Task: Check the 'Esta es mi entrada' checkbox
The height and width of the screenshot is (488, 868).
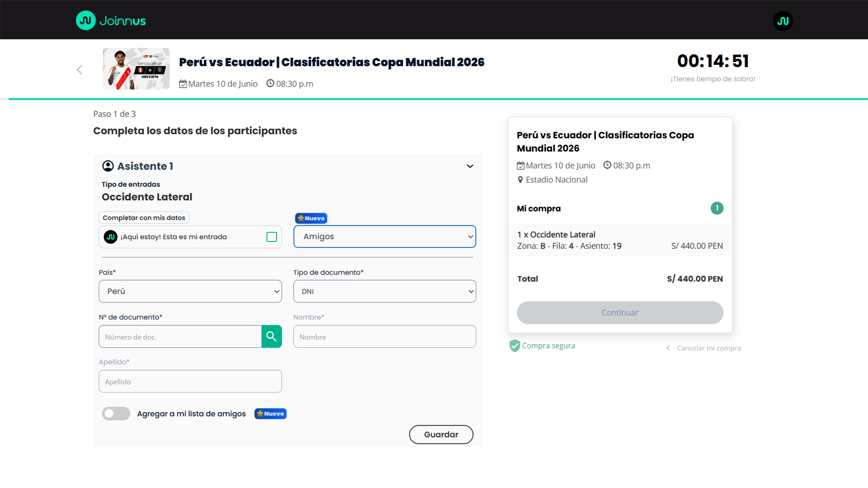Action: tap(271, 237)
